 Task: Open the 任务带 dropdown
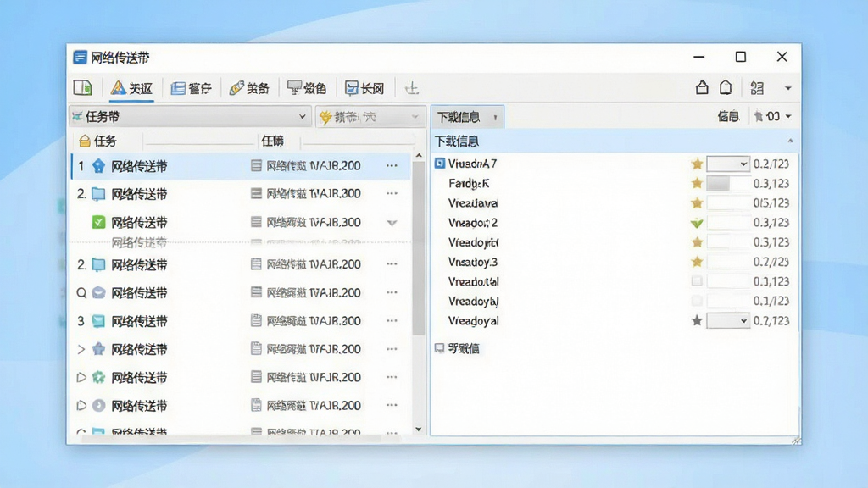190,117
